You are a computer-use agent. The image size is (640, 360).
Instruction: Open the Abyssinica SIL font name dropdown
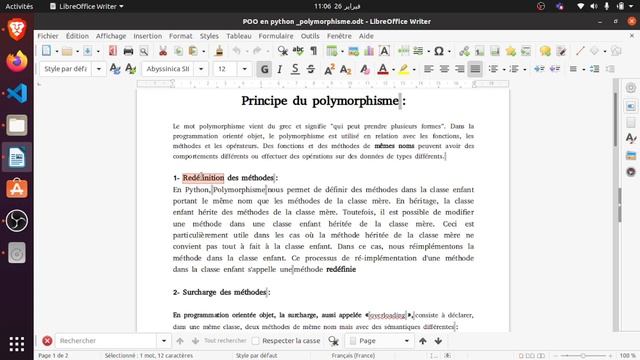[x=201, y=69]
